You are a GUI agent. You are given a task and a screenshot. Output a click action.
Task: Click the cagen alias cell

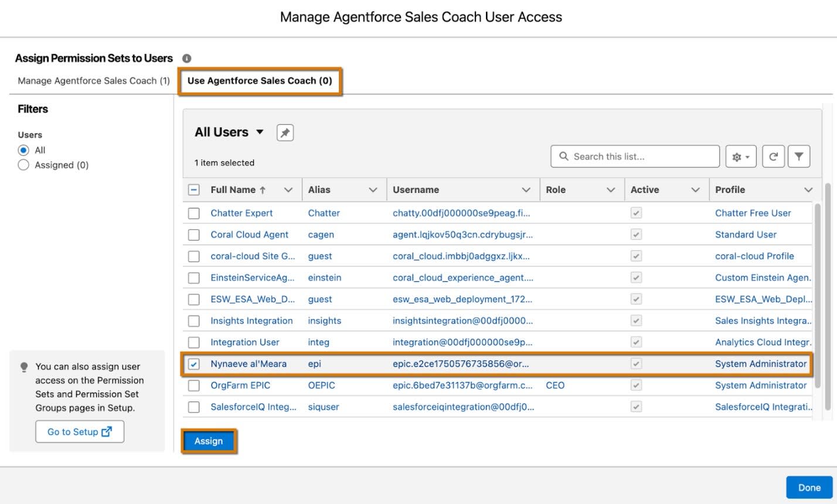tap(321, 235)
